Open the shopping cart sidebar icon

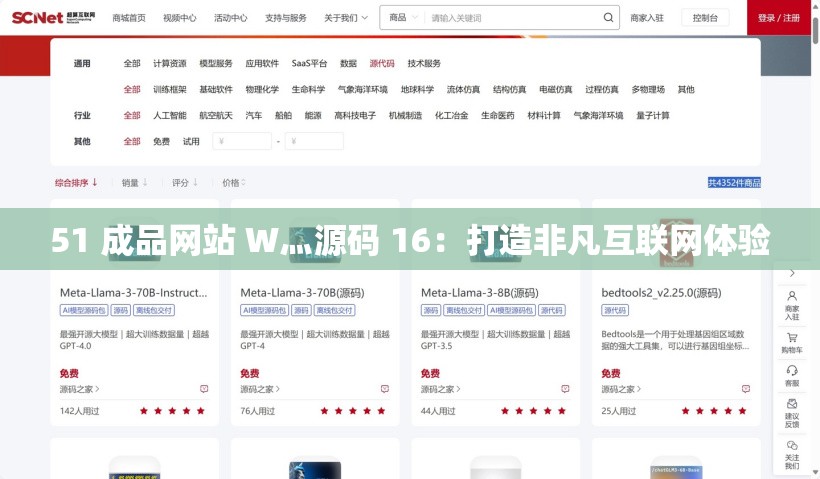[792, 343]
